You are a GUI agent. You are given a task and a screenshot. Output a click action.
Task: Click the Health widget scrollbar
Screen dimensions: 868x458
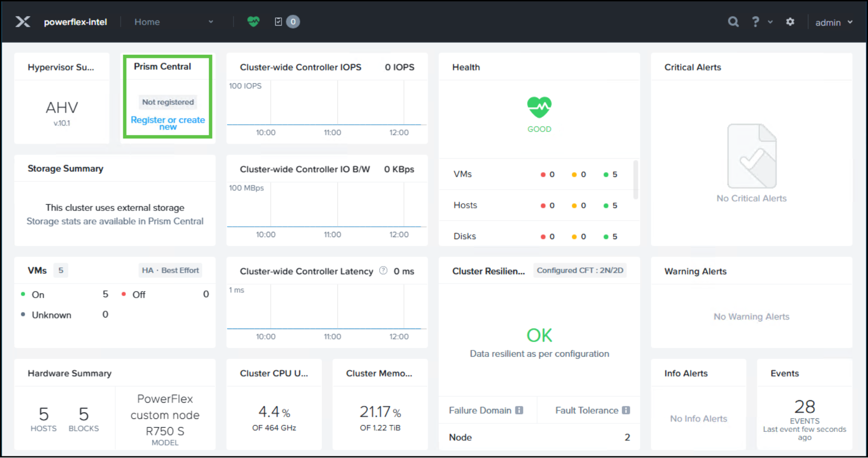point(636,180)
